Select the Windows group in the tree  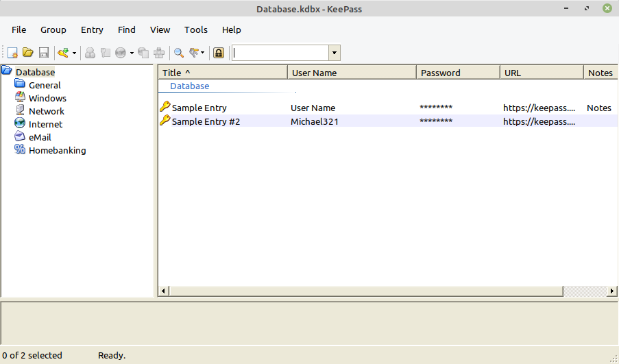tap(47, 98)
